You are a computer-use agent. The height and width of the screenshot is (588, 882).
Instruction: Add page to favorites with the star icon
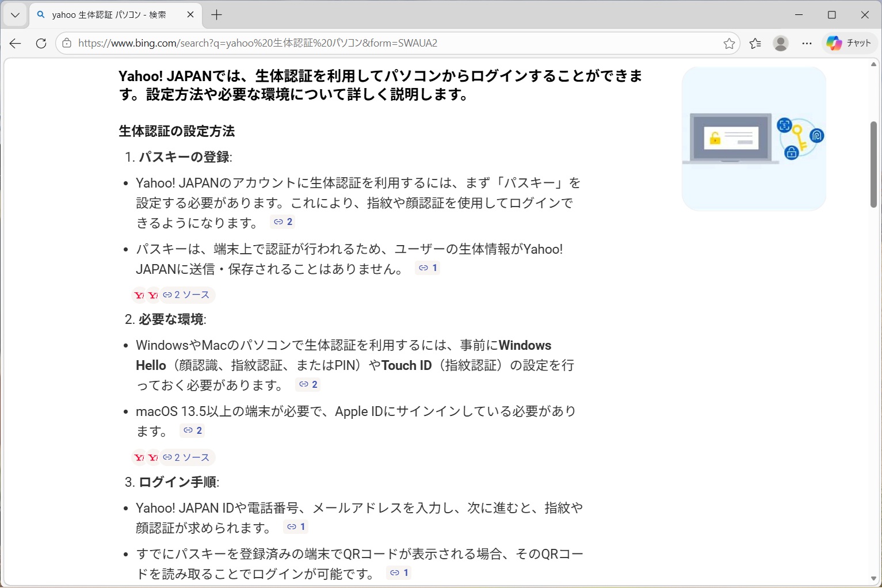click(x=729, y=43)
